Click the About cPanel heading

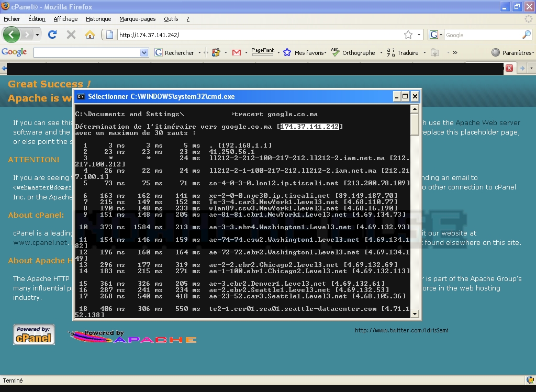coord(36,215)
